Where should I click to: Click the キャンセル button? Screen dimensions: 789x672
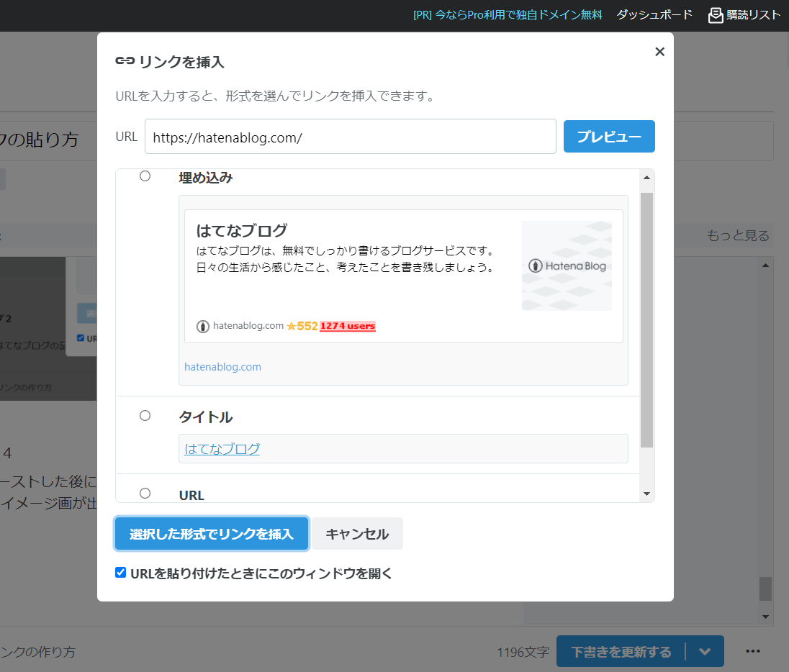coord(357,534)
